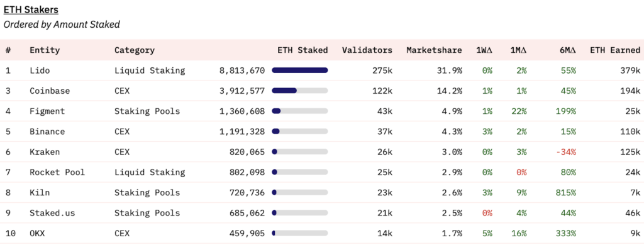Screen dimensions: 644x245
Task: Open the Coinbase entity entry
Action: pos(50,91)
